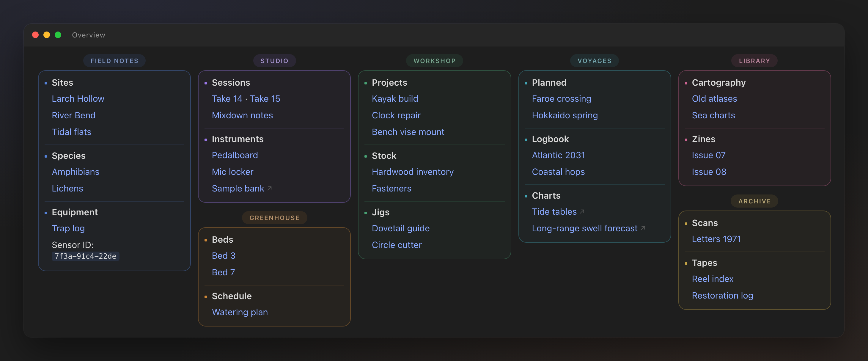Screen dimensions: 868x361
Task: Open Mixdown notes in Studio
Action: pos(242,115)
